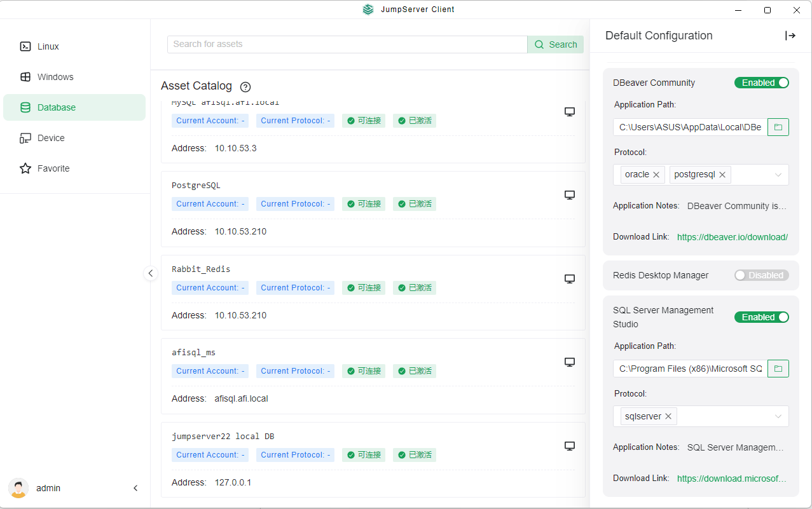Close the Default Configuration panel
Viewport: 812px width, 509px height.
click(x=790, y=36)
